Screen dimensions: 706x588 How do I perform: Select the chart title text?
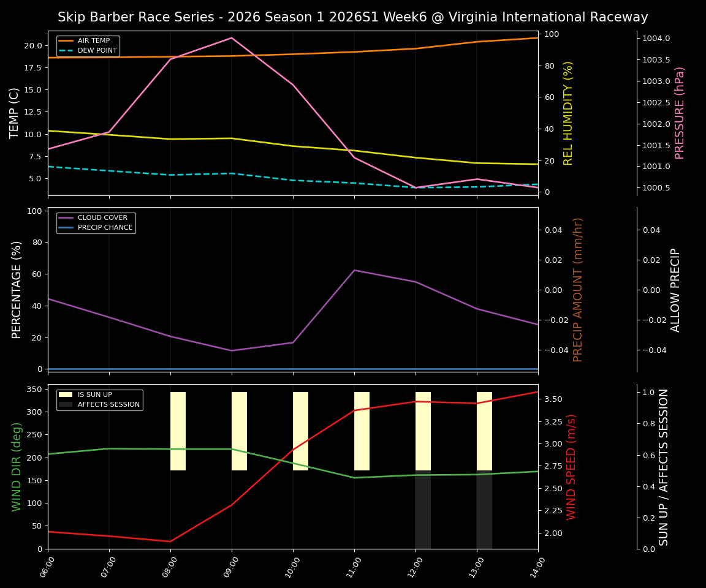pyautogui.click(x=352, y=17)
